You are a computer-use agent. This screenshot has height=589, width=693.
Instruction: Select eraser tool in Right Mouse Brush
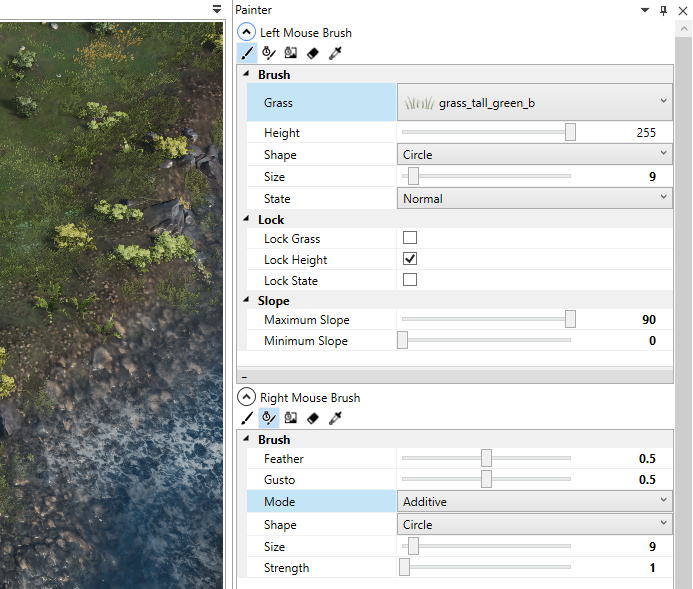point(312,418)
